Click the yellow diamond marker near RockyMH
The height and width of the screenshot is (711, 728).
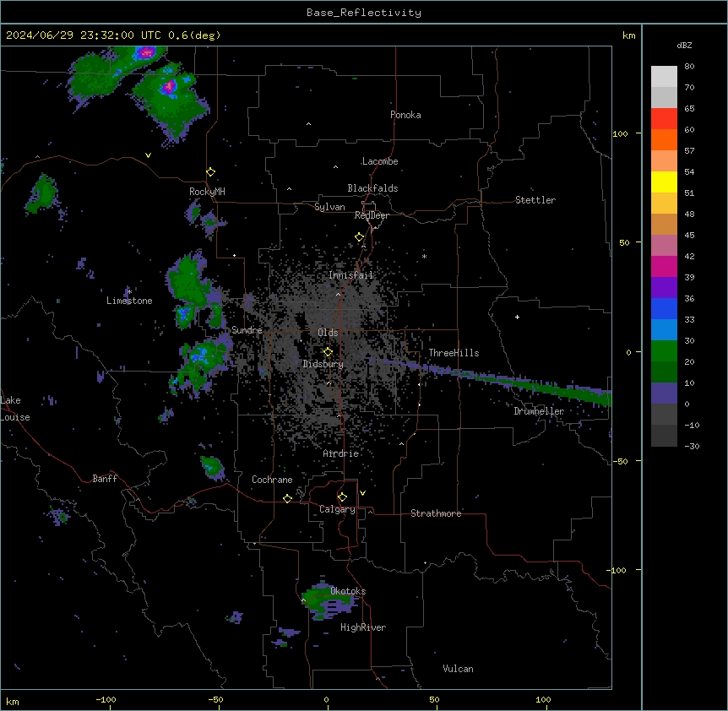coord(210,172)
